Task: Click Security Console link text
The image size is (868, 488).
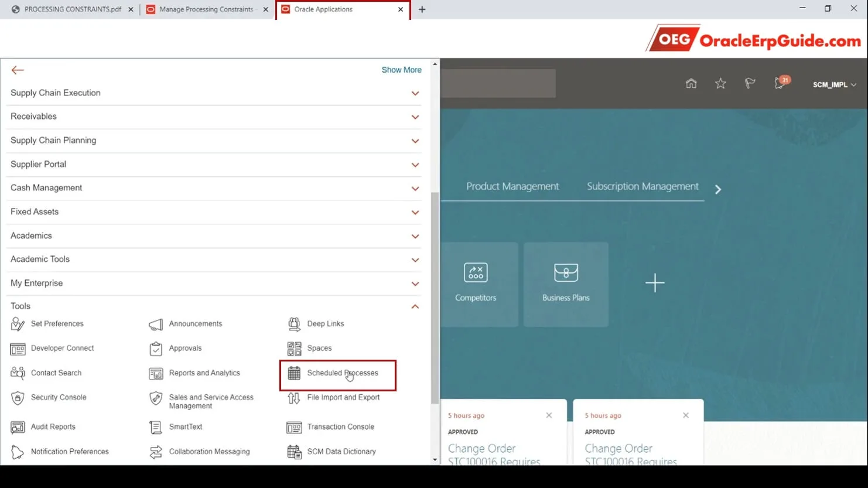Action: point(59,397)
